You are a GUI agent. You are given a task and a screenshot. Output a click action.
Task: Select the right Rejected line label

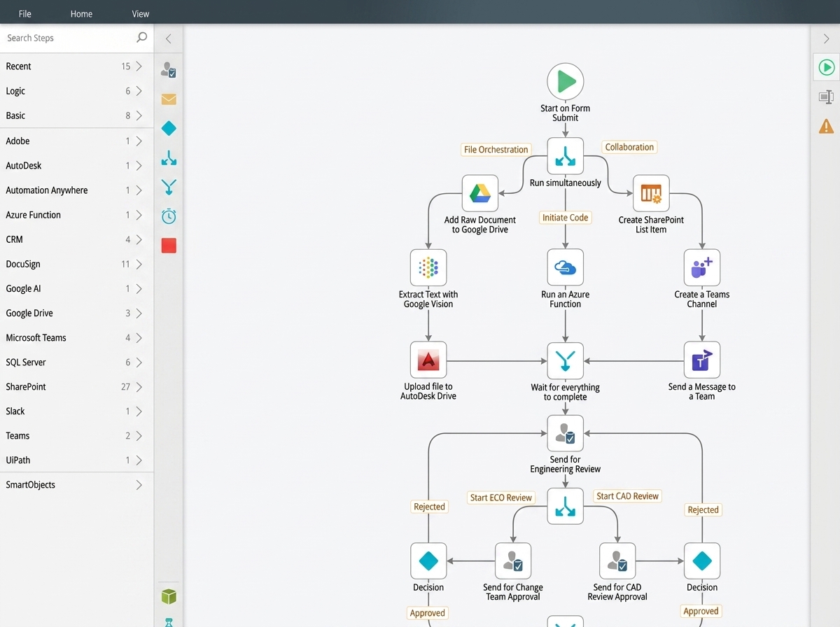point(703,509)
